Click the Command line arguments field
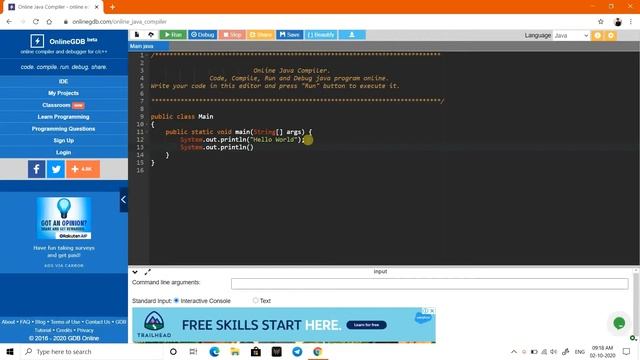Viewport: 640px width, 360px height. 429,283
